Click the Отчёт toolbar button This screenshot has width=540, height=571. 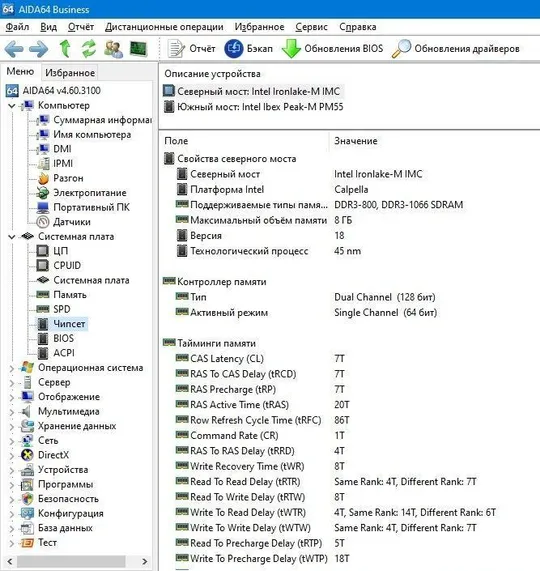pyautogui.click(x=192, y=49)
